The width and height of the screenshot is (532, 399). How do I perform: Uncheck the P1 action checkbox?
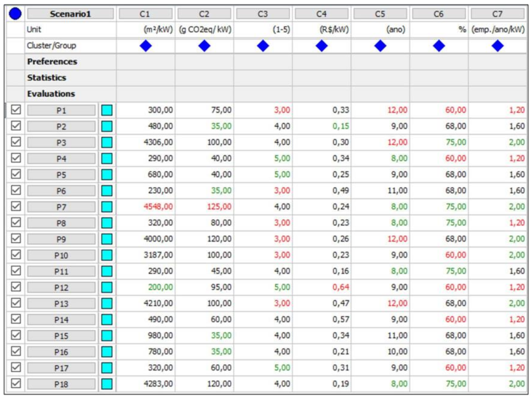pyautogui.click(x=16, y=110)
